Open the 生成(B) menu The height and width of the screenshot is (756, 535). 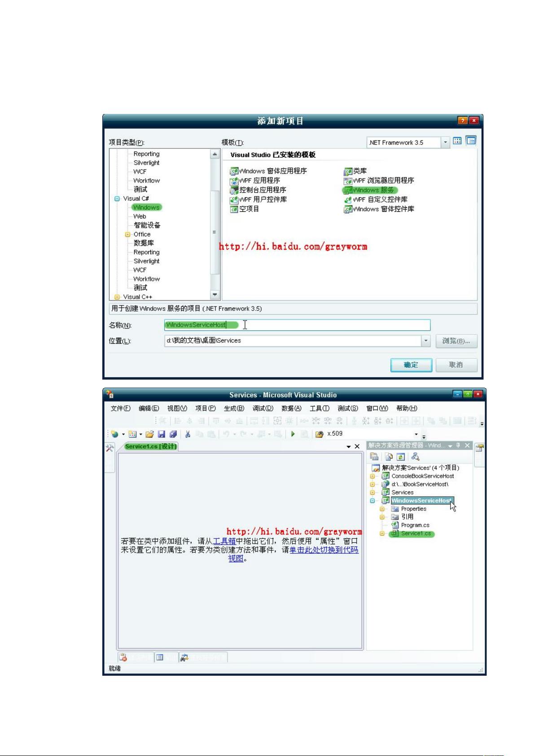click(234, 408)
